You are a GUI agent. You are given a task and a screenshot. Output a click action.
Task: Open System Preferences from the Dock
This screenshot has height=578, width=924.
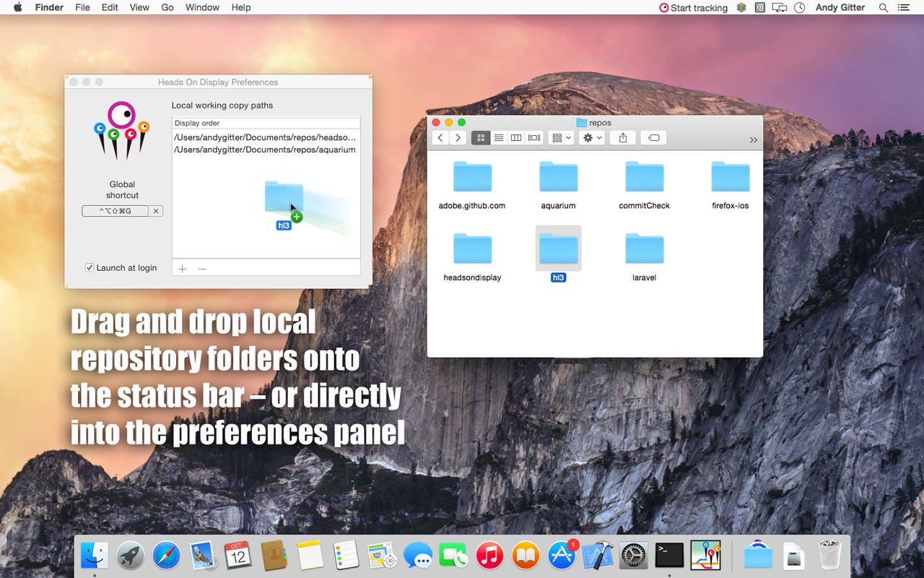pos(634,556)
